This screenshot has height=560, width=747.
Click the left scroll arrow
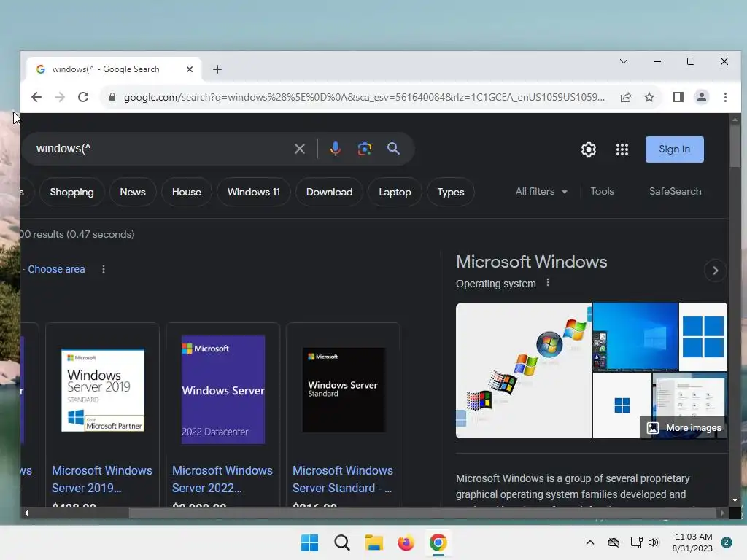(26, 513)
